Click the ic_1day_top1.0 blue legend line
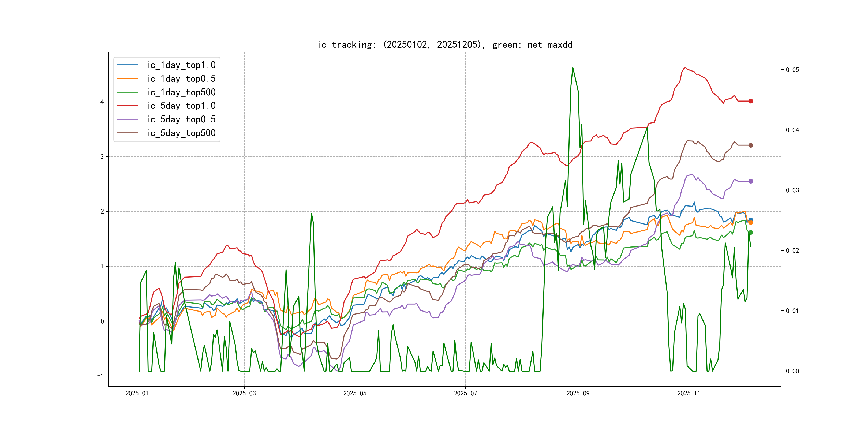Image resolution: width=868 pixels, height=434 pixels. (127, 65)
